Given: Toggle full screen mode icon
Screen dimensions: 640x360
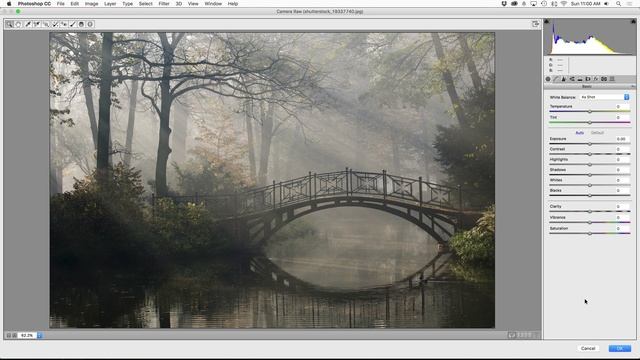Looking at the screenshot, I should (x=536, y=24).
